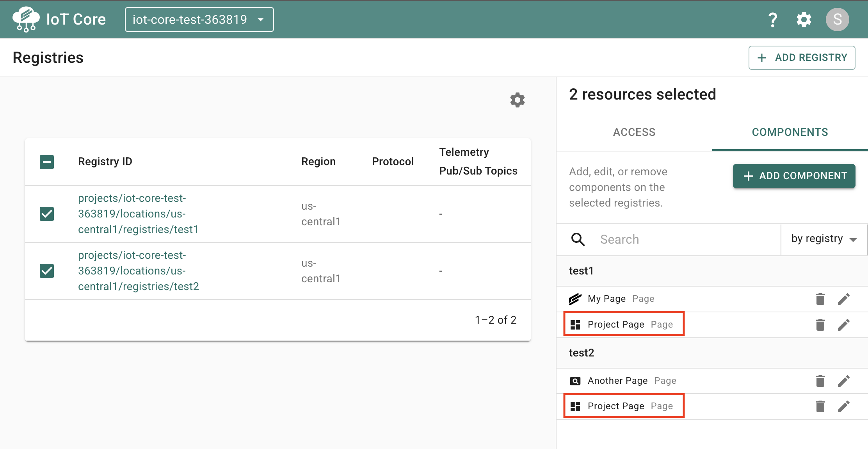This screenshot has height=449, width=868.
Task: Click the ADD REGISTRY button
Action: click(802, 58)
